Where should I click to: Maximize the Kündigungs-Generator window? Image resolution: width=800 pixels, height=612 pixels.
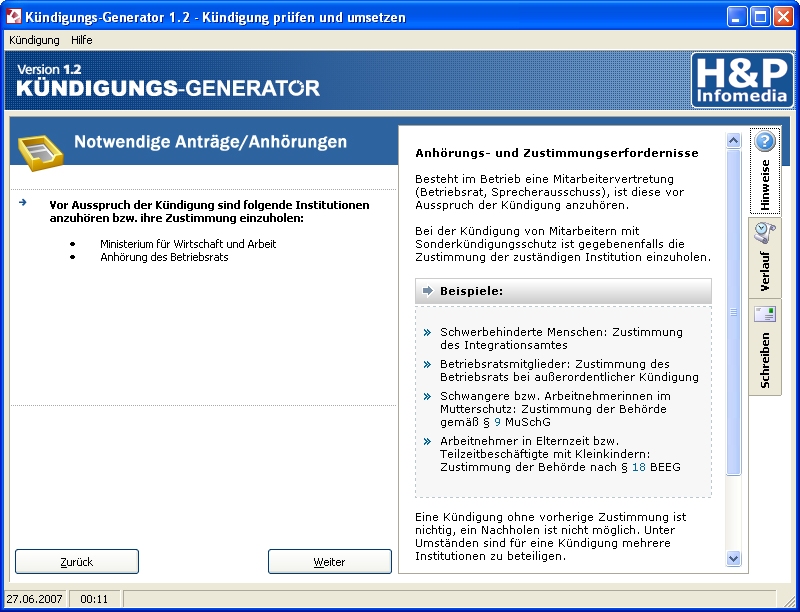[760, 17]
